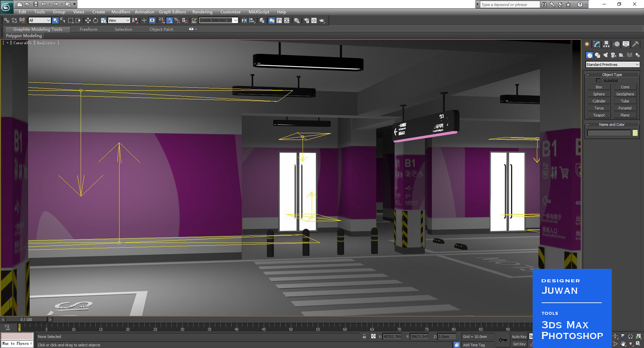Image resolution: width=644 pixels, height=348 pixels.
Task: Enable the AutoGrid checkbox
Action: point(598,80)
